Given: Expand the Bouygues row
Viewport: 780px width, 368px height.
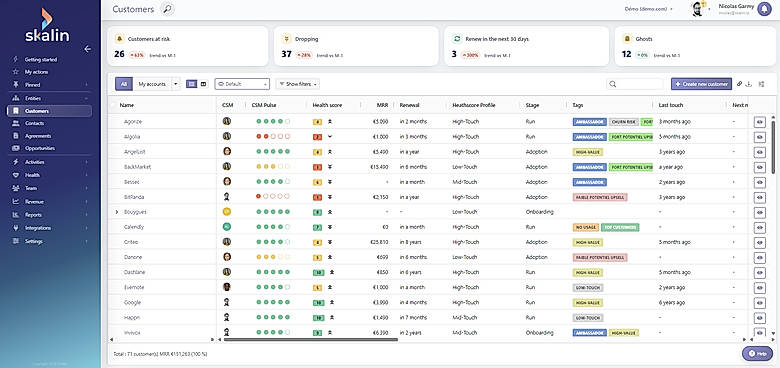Looking at the screenshot, I should coord(117,212).
